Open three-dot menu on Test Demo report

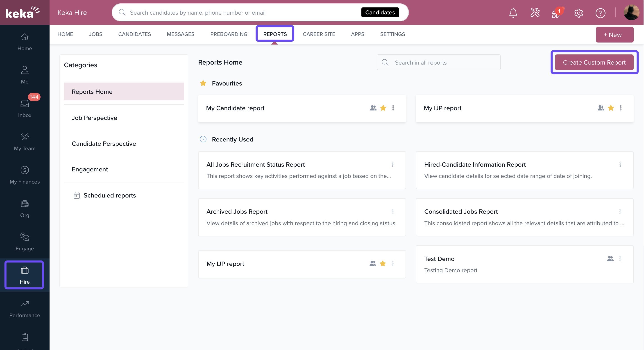(x=620, y=259)
